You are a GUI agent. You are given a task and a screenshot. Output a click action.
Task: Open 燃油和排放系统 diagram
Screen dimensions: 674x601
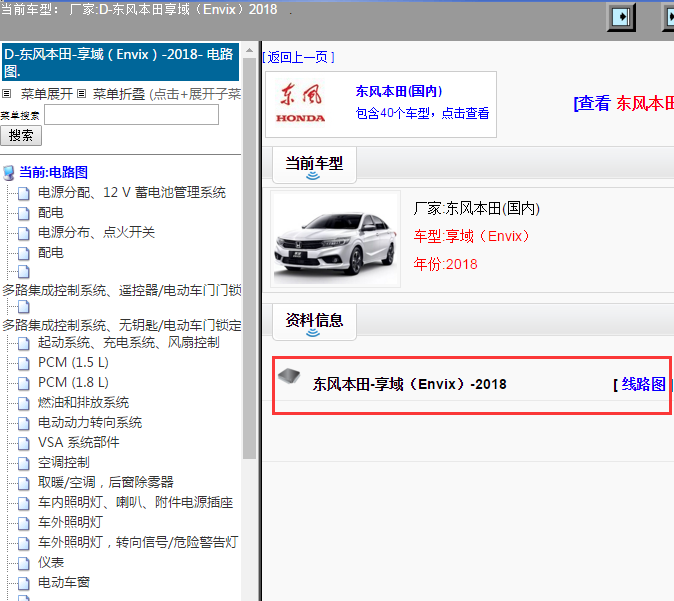tap(83, 402)
